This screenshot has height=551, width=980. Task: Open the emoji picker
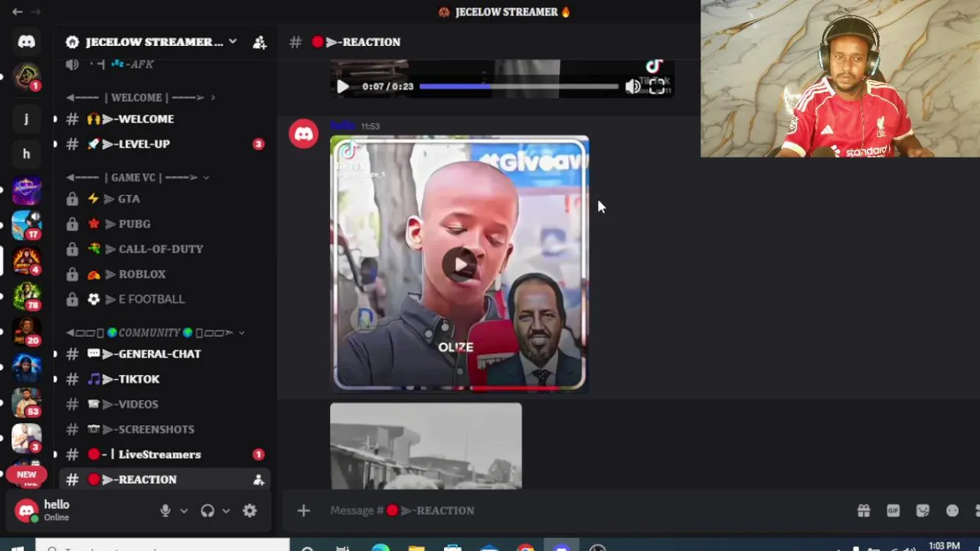point(952,510)
